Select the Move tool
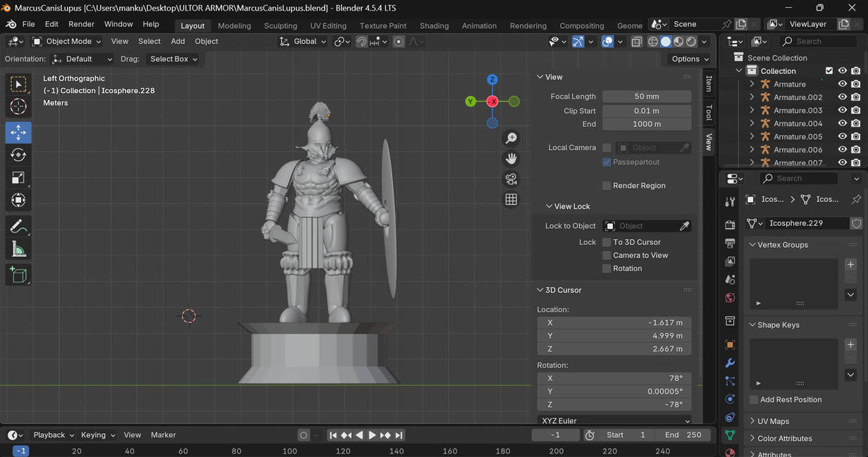This screenshot has width=868, height=457. [18, 132]
